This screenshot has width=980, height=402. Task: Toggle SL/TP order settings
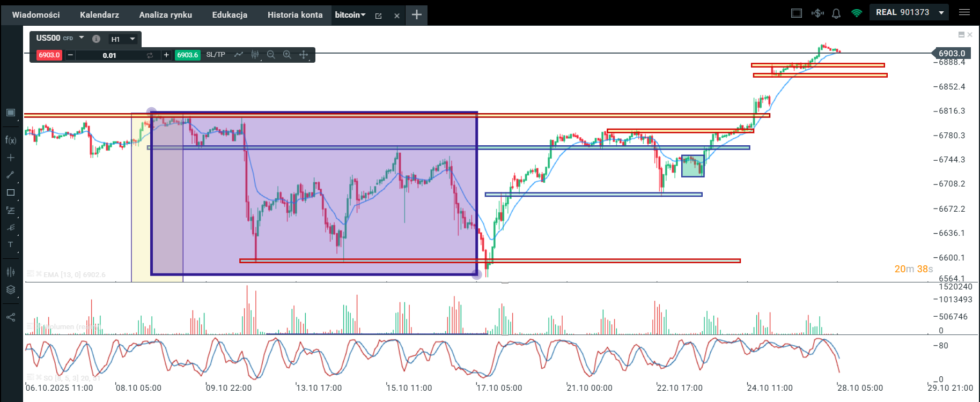(216, 55)
